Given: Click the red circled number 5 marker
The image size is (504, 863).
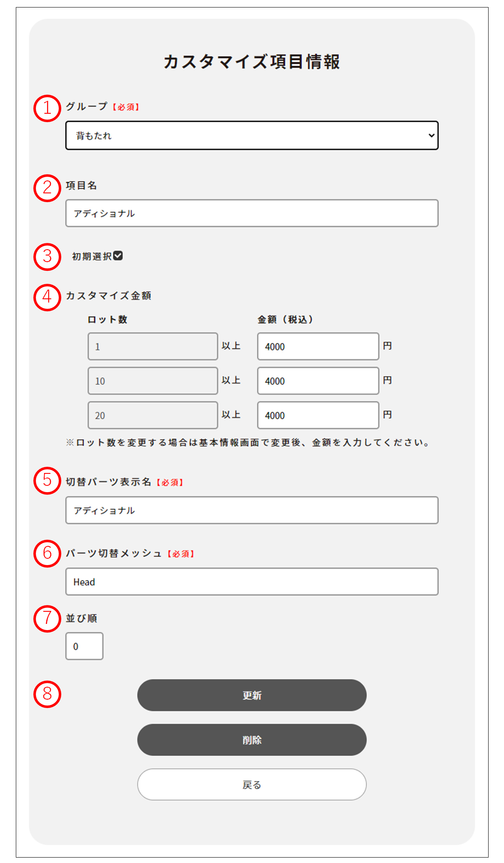Looking at the screenshot, I should coord(47,480).
